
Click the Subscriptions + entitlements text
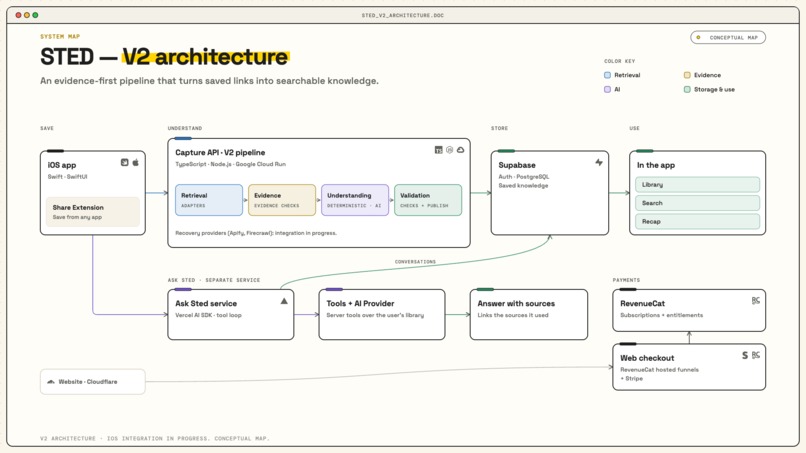pos(661,315)
